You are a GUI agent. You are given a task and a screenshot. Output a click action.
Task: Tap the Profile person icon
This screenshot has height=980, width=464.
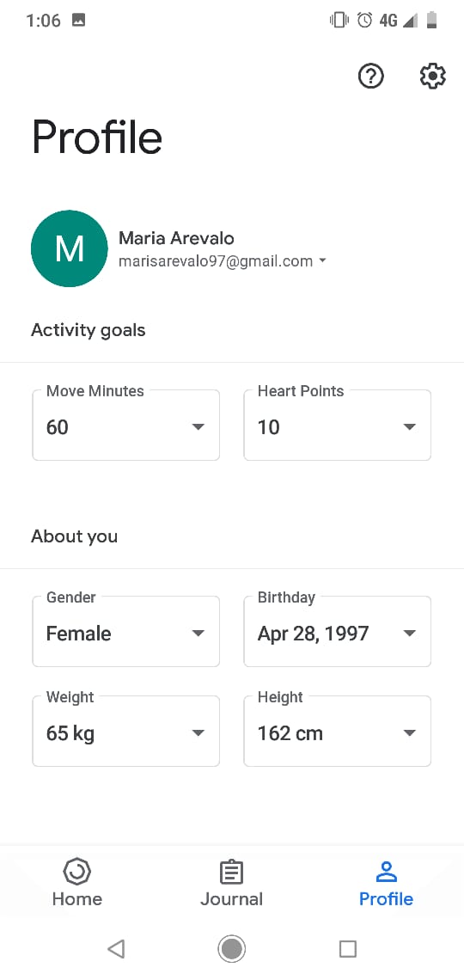coord(386,872)
